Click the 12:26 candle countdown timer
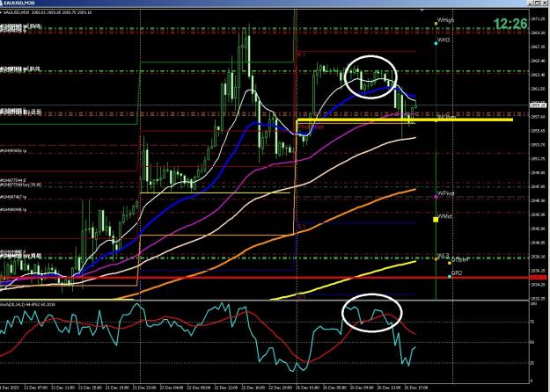This screenshot has height=392, width=550. pyautogui.click(x=510, y=24)
